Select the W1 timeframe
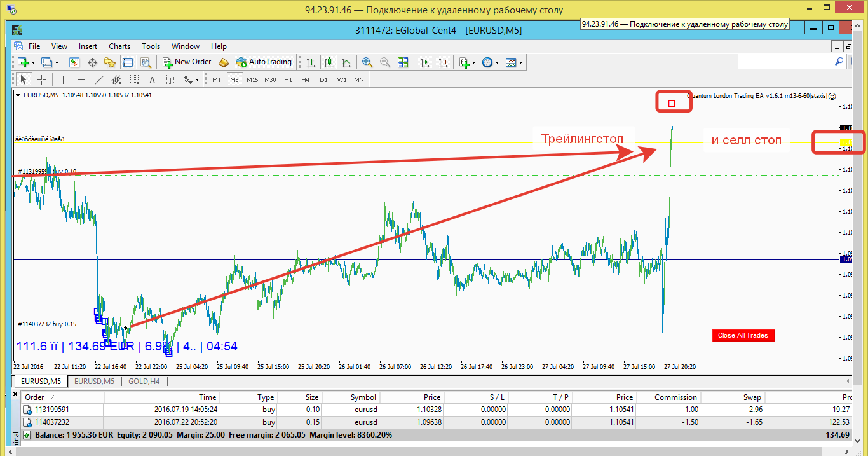 pyautogui.click(x=341, y=79)
